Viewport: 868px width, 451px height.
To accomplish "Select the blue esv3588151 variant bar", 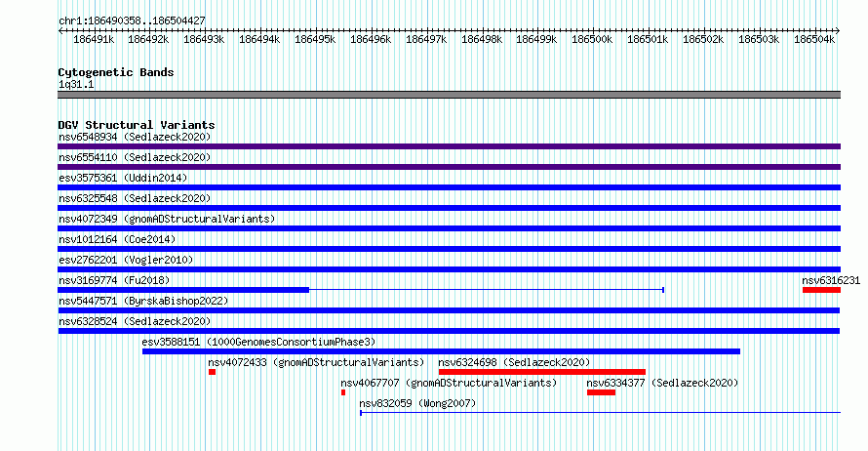I will [x=441, y=351].
